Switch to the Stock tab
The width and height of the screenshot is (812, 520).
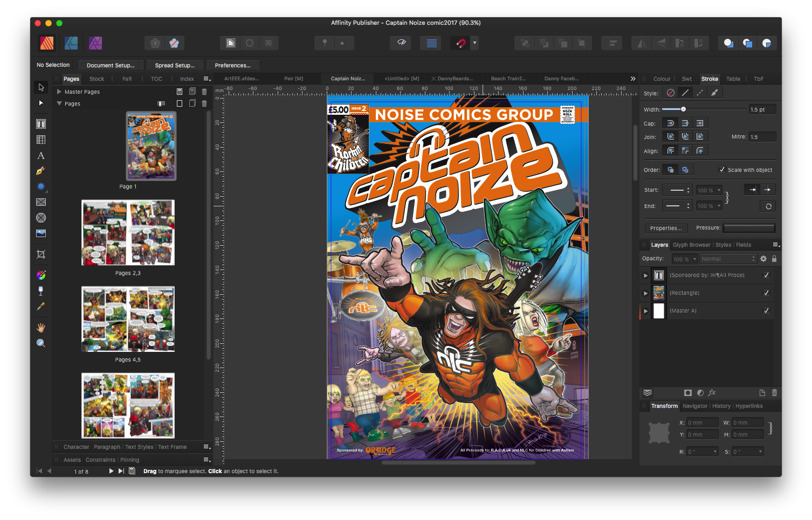click(x=97, y=79)
